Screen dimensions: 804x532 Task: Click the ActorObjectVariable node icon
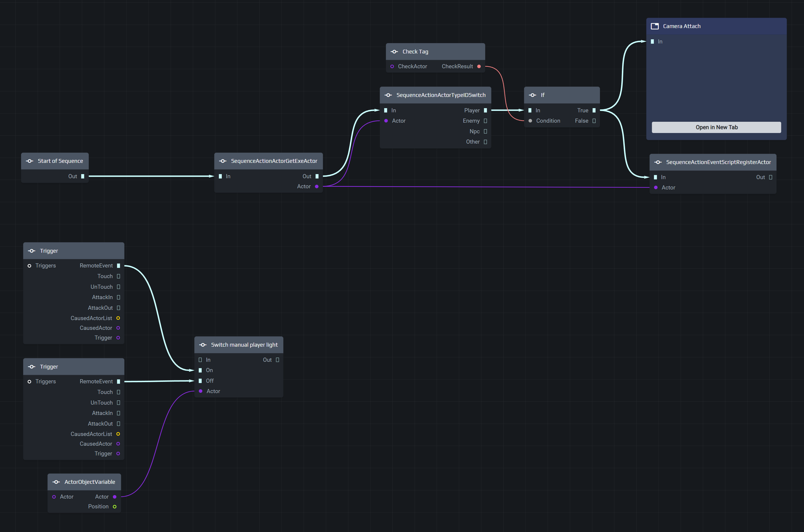[x=56, y=482]
